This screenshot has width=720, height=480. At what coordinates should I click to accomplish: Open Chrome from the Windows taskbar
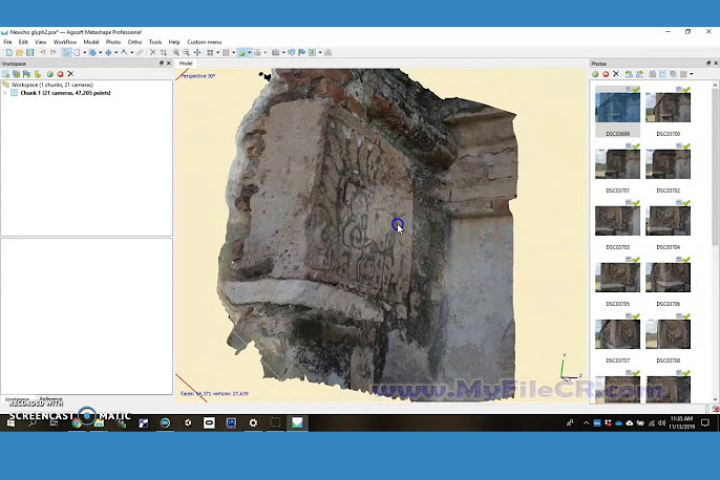click(77, 423)
